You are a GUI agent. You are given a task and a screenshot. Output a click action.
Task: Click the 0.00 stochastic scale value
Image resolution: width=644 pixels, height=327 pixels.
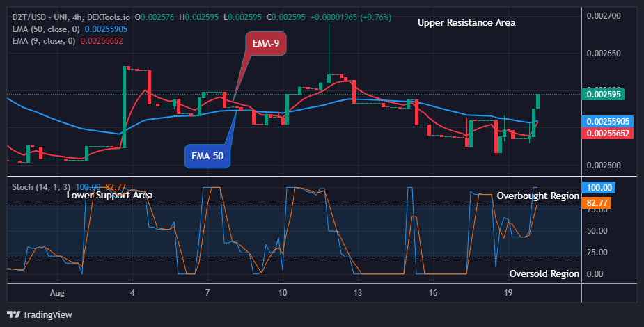[x=595, y=273]
